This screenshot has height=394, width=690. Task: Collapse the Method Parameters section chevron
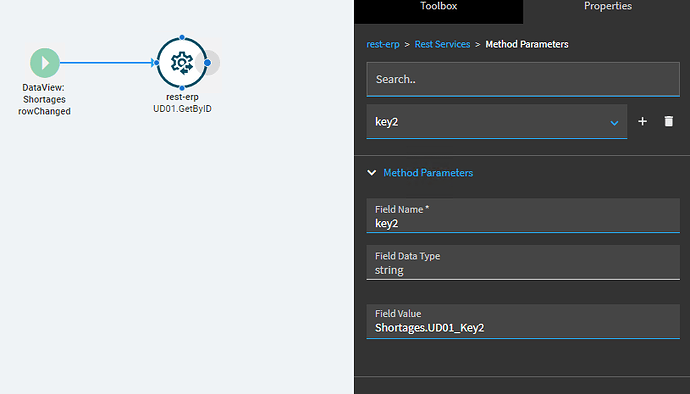pos(371,173)
